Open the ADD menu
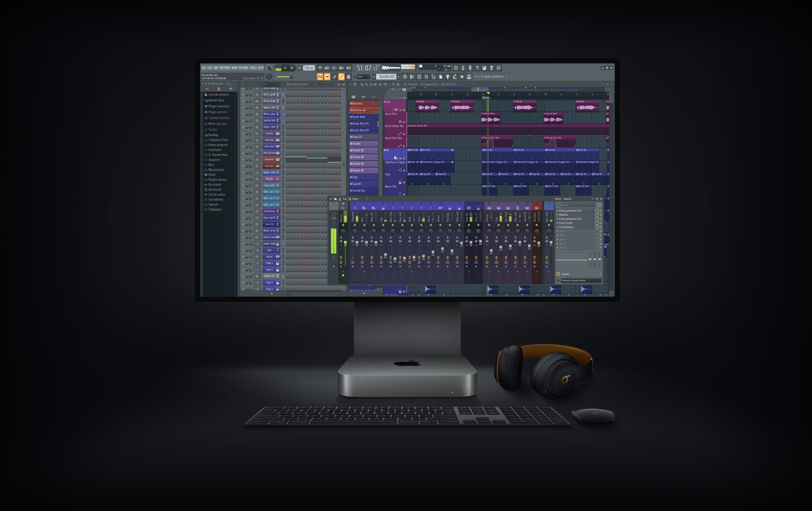812x511 pixels. (x=216, y=68)
